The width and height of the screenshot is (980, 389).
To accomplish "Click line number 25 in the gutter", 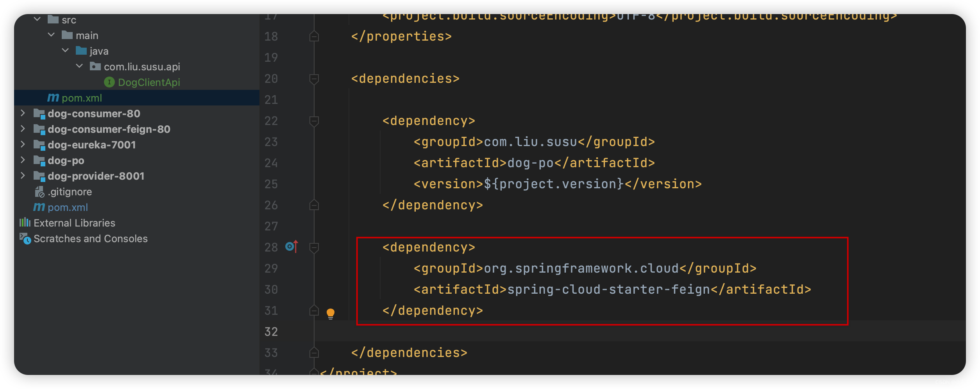I will [271, 184].
